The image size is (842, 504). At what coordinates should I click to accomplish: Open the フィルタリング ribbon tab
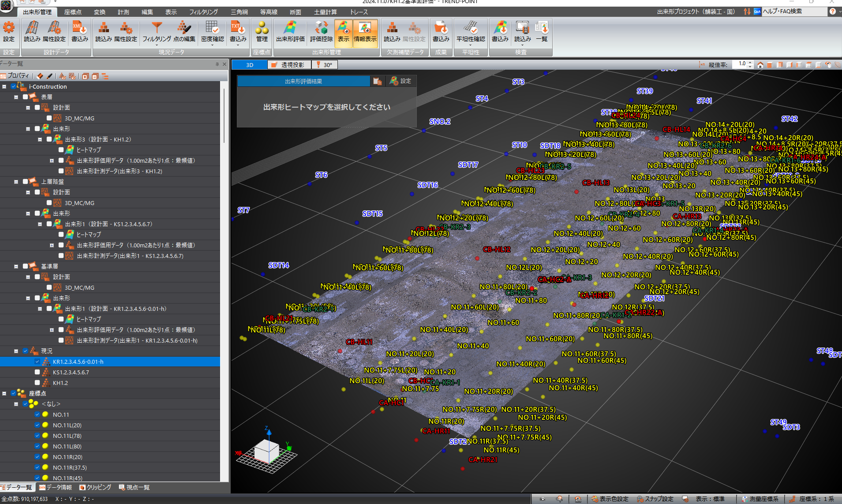[203, 12]
